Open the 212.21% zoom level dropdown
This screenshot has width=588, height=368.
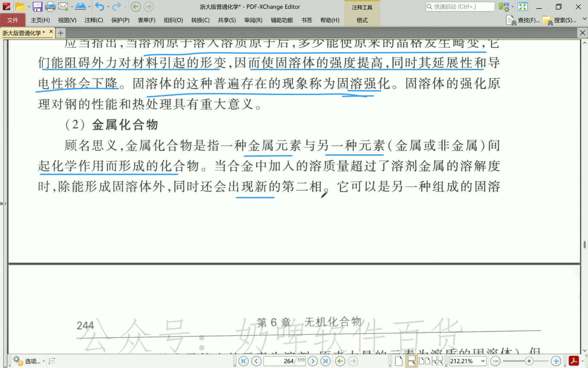(x=483, y=361)
